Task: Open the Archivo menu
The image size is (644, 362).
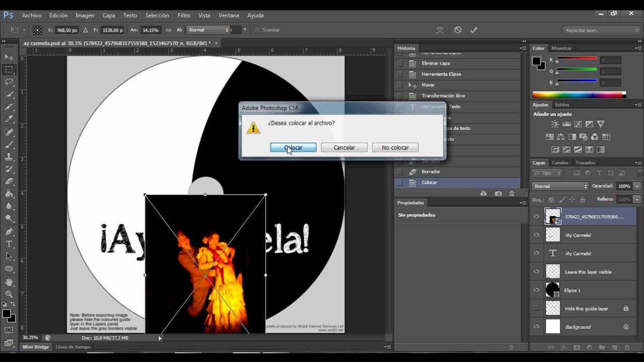Action: point(32,16)
